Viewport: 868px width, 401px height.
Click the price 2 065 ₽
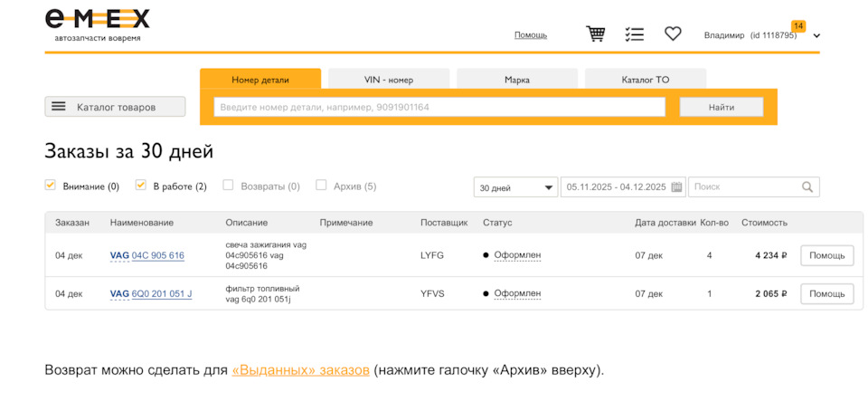[771, 293]
